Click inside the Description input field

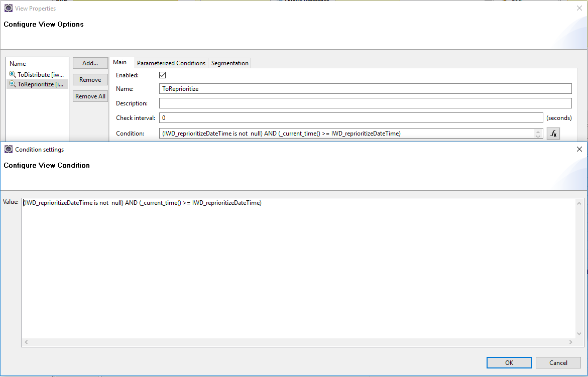click(x=351, y=103)
